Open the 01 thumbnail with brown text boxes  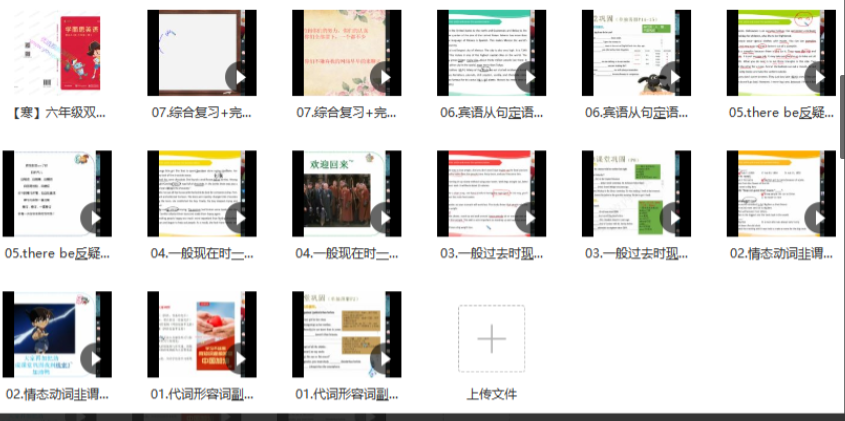pyautogui.click(x=346, y=334)
